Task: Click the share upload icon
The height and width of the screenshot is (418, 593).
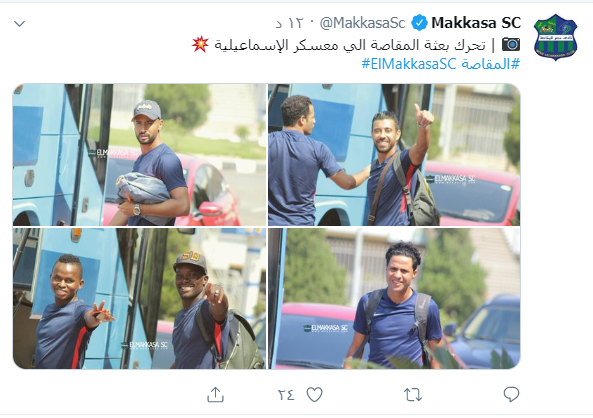Action: [x=216, y=394]
